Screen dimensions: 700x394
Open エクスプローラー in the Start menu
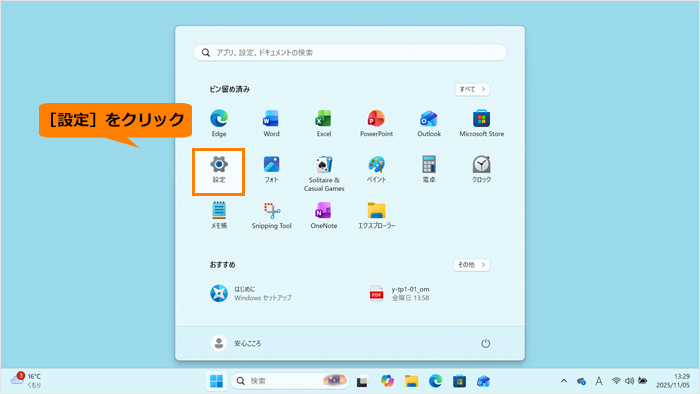tap(376, 216)
